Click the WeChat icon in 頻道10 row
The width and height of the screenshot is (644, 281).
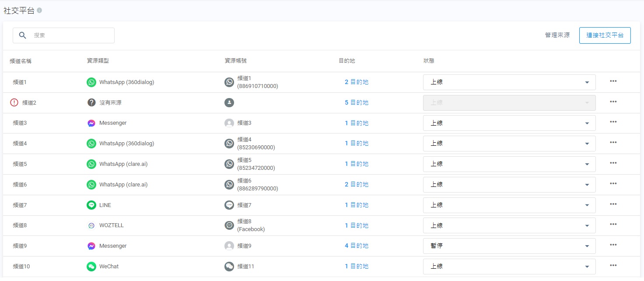pos(91,266)
